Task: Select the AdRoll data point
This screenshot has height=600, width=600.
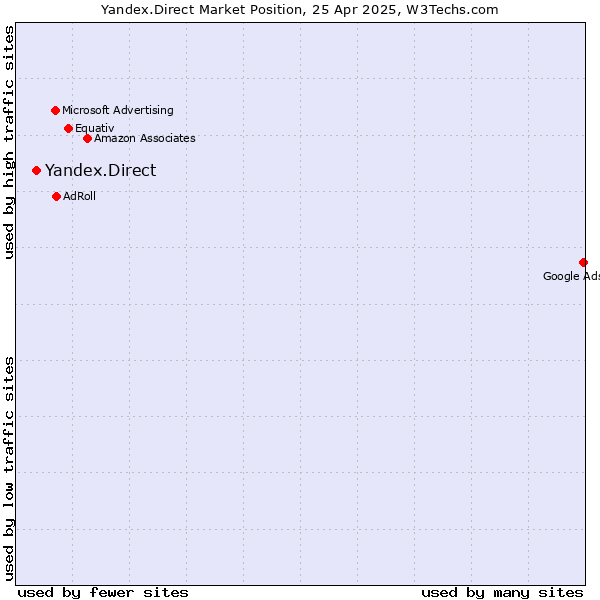Action: point(56,197)
